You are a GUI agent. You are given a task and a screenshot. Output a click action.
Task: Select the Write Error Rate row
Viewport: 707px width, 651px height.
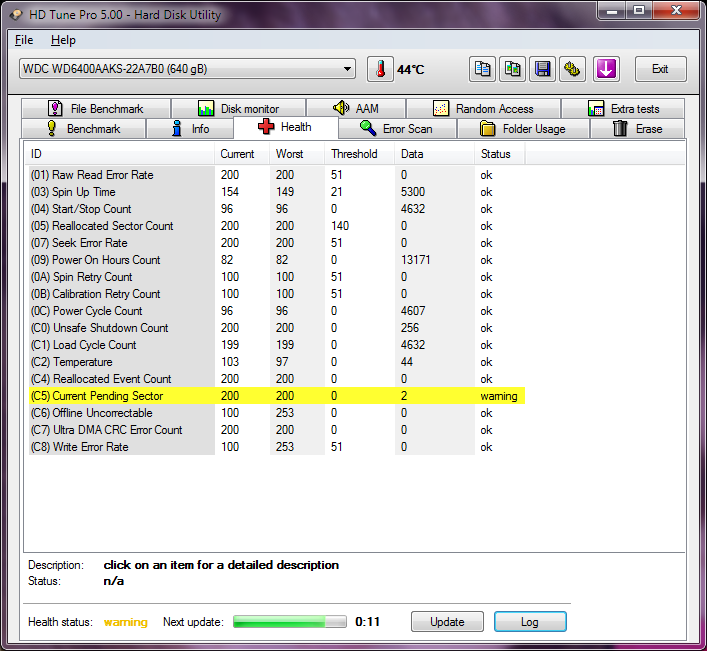[277, 447]
